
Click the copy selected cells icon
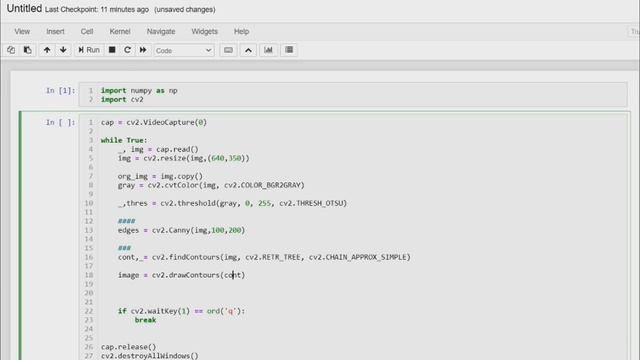tap(11, 50)
